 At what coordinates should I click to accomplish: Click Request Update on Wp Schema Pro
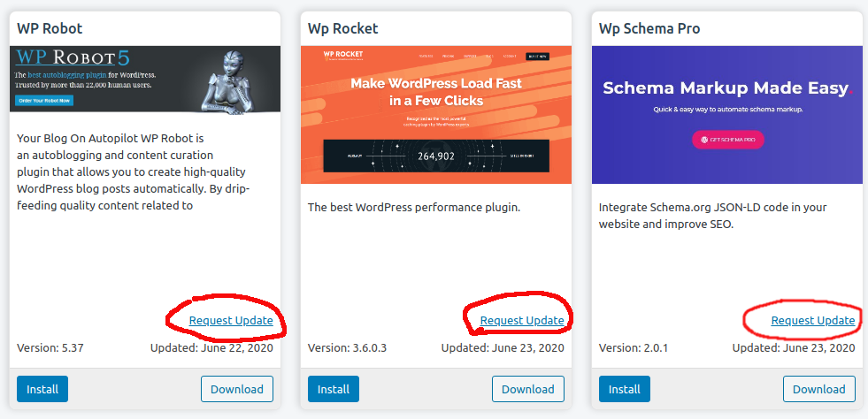click(813, 320)
